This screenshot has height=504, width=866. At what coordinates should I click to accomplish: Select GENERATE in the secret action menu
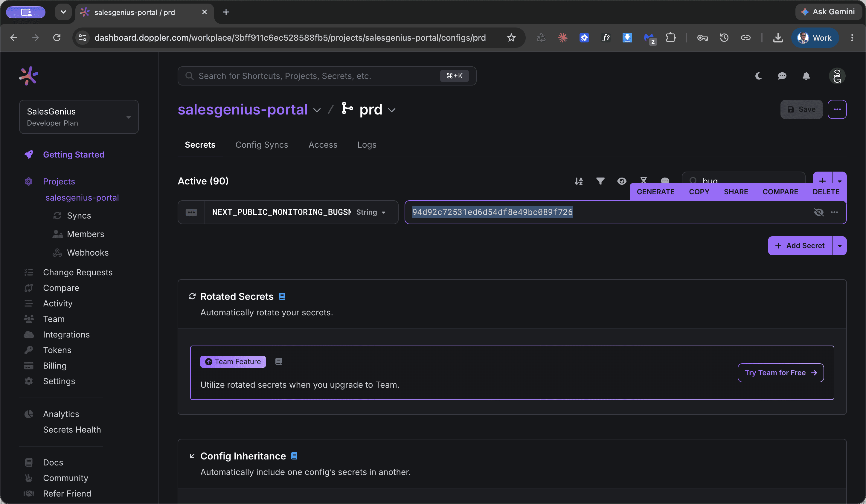655,192
